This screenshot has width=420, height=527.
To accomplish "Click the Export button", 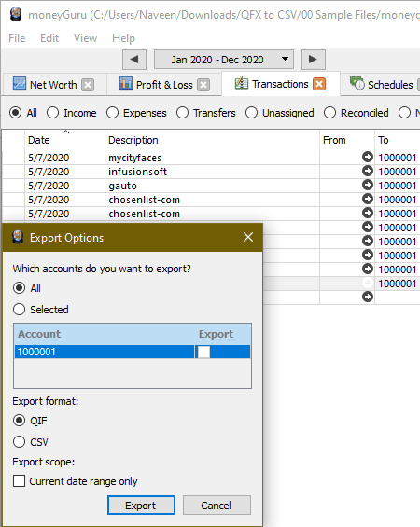I will (x=141, y=506).
